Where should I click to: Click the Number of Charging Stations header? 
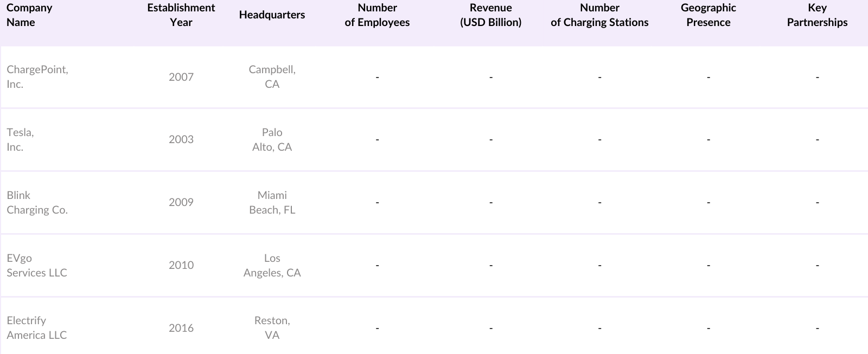(x=599, y=15)
